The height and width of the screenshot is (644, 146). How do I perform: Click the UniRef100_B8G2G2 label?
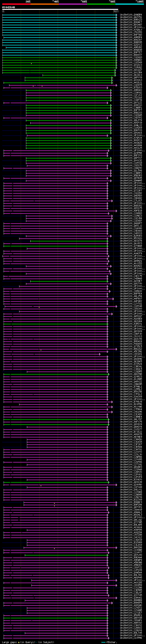pyautogui.click(x=131, y=349)
